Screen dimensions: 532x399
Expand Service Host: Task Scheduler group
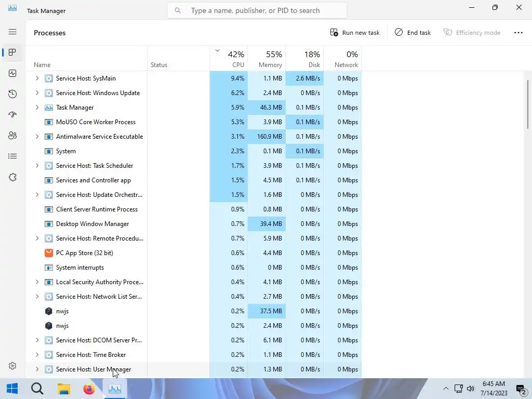tap(37, 166)
